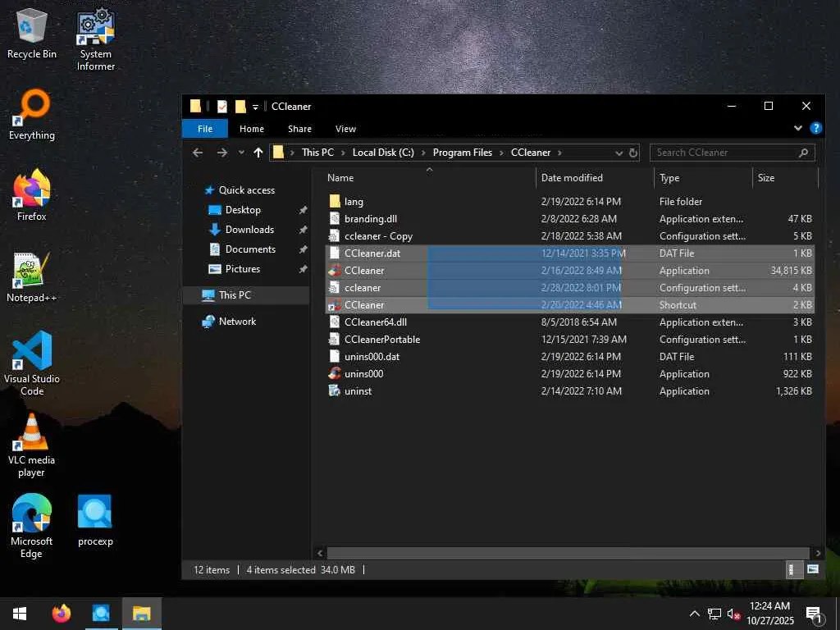Click Local Disk (C:) in the breadcrumb
This screenshot has width=840, height=630.
(383, 153)
